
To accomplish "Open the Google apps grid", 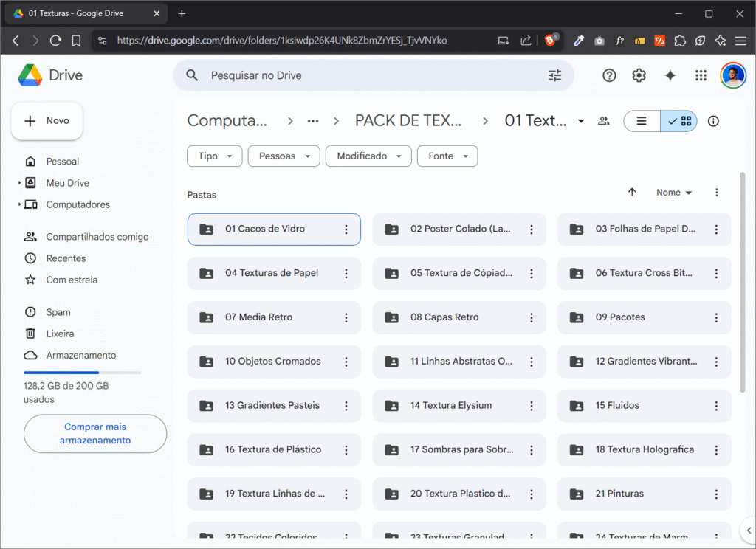I will 701,75.
